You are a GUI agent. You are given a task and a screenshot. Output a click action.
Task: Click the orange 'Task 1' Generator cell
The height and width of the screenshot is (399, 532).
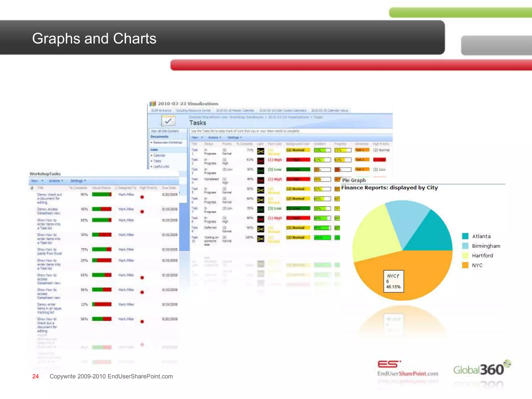pyautogui.click(x=362, y=150)
